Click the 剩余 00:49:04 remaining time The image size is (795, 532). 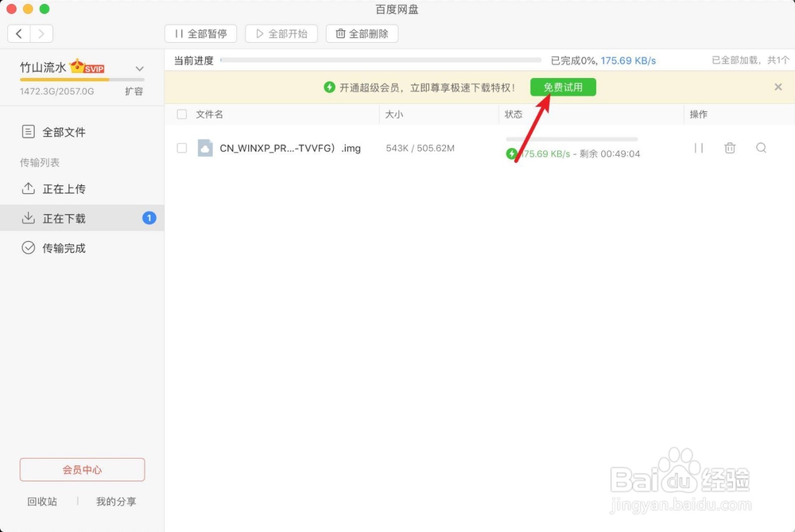coord(610,153)
